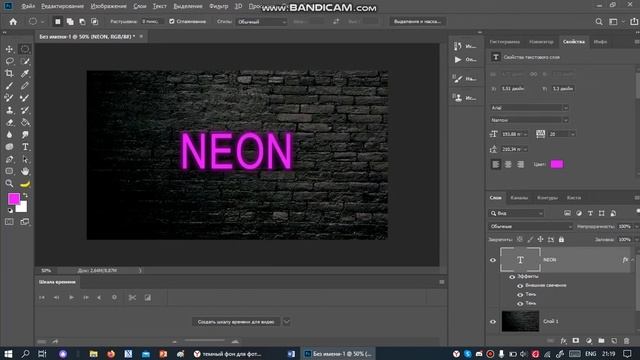The height and width of the screenshot is (360, 640).
Task: Open the Изображение menu
Action: coord(108,6)
